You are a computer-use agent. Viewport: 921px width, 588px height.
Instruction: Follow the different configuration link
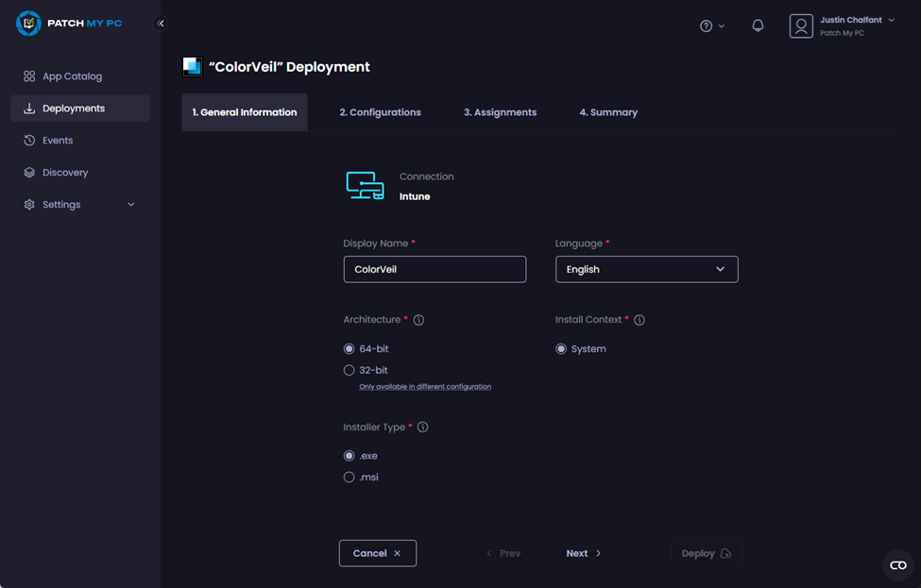point(425,386)
